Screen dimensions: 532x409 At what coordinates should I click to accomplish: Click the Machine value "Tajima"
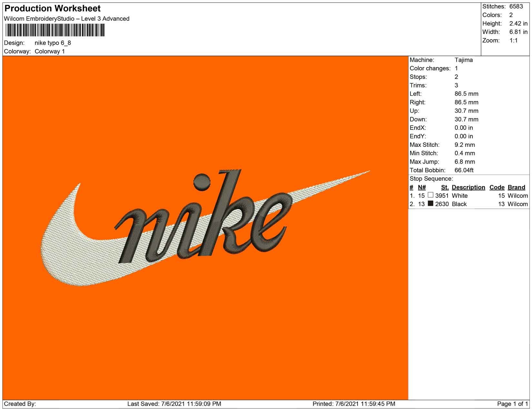tap(464, 60)
